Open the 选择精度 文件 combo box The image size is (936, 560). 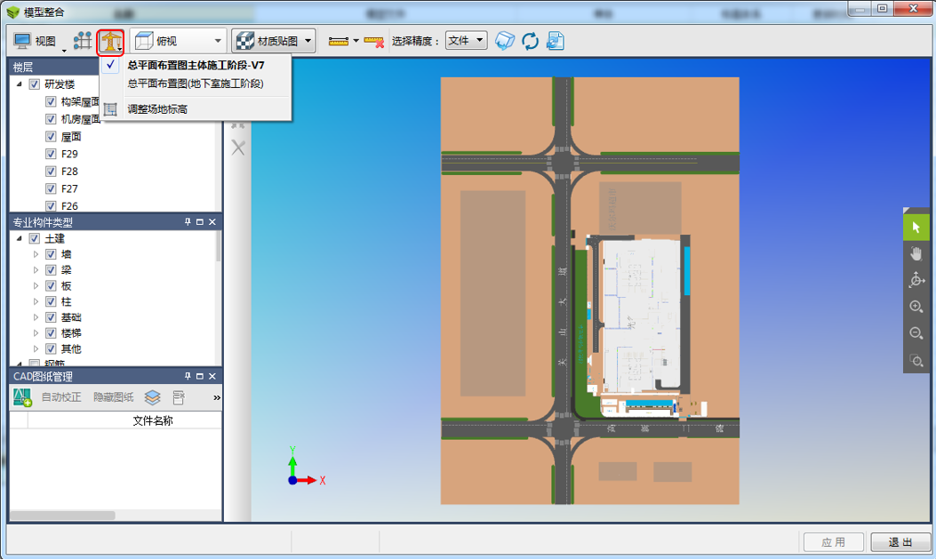click(x=466, y=41)
